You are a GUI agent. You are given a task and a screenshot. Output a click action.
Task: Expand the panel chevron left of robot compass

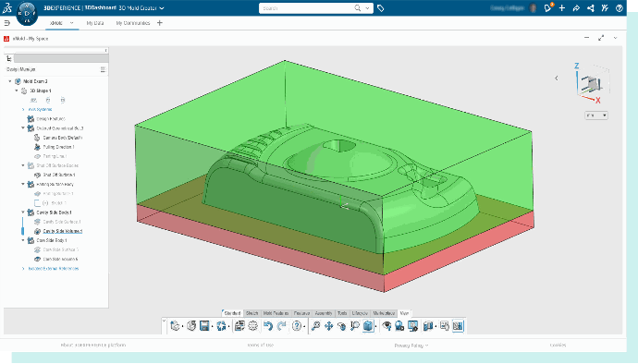pos(557,79)
